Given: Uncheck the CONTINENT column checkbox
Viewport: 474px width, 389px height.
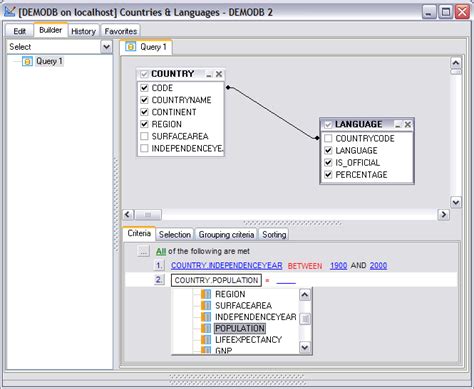Looking at the screenshot, I should click(144, 112).
